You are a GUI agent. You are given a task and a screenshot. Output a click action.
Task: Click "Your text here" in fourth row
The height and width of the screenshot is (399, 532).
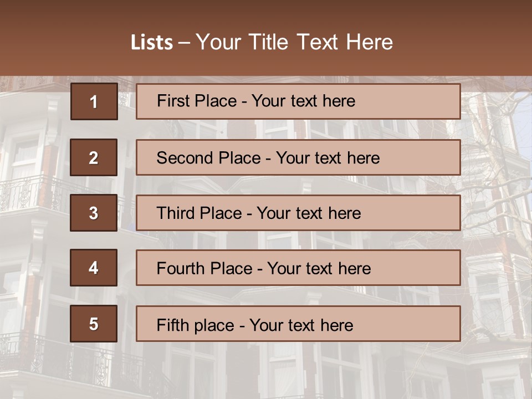(x=319, y=268)
